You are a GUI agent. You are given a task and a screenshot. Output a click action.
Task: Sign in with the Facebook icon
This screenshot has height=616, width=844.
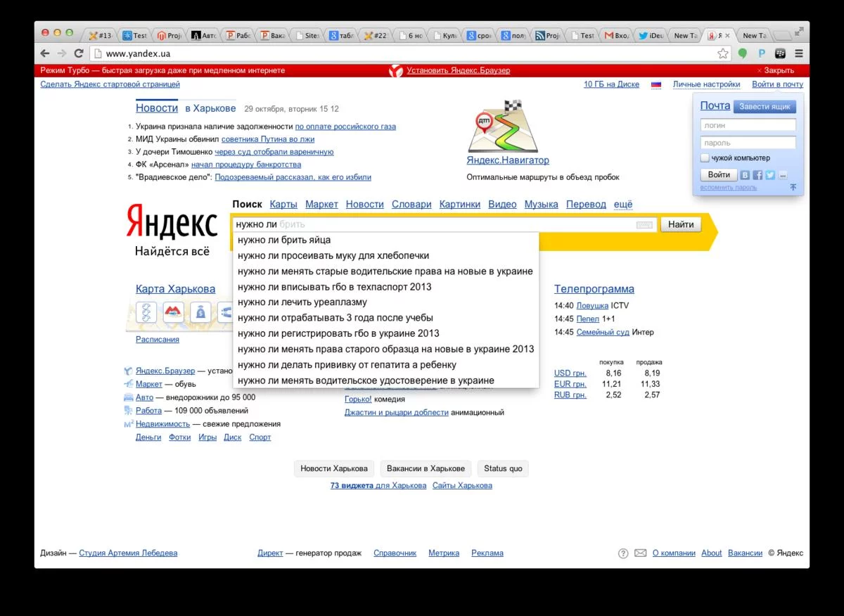pyautogui.click(x=757, y=175)
